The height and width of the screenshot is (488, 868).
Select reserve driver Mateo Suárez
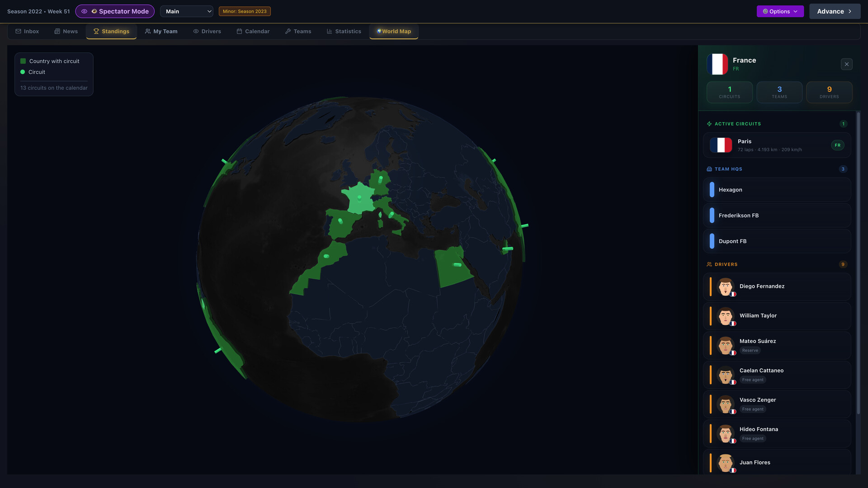[x=777, y=345]
